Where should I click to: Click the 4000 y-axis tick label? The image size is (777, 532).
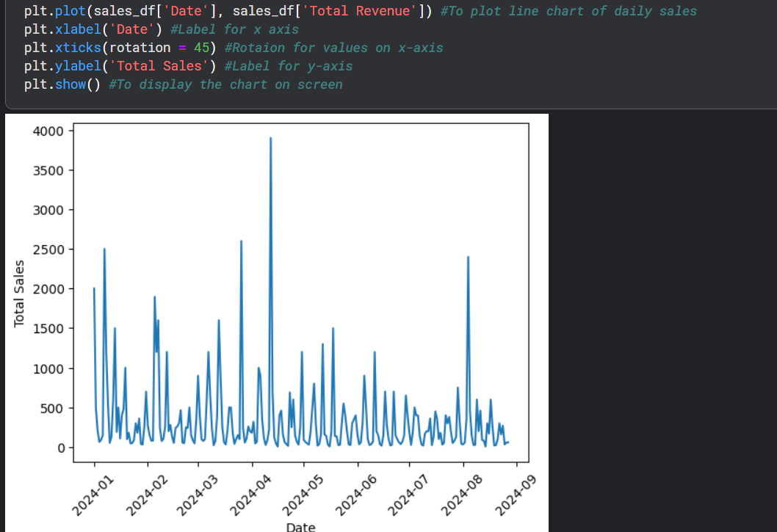tap(48, 131)
